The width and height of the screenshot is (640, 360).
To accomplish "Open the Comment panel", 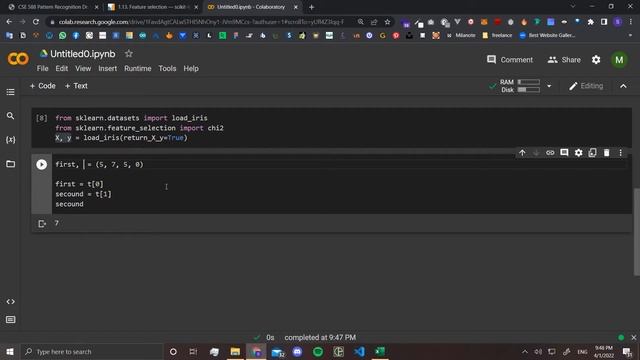I will click(510, 60).
